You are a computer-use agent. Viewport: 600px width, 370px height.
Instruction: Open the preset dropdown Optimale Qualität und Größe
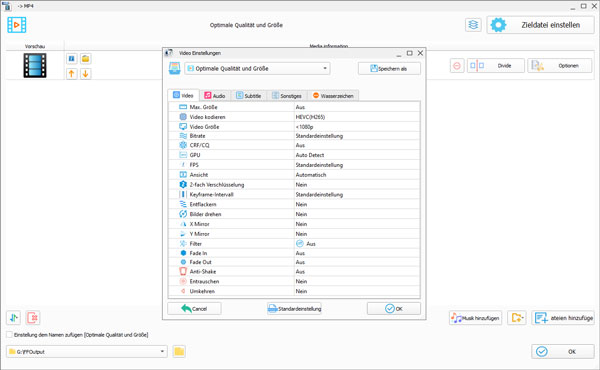coord(258,68)
